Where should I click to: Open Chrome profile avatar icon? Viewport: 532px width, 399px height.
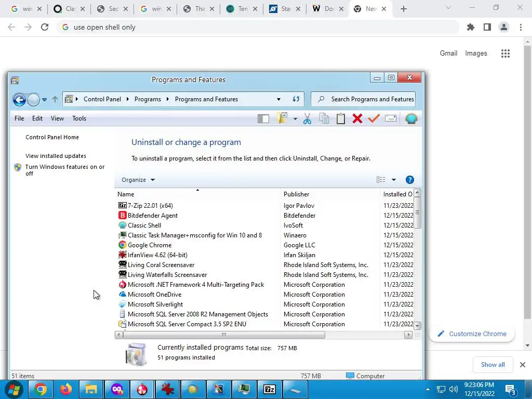504,27
